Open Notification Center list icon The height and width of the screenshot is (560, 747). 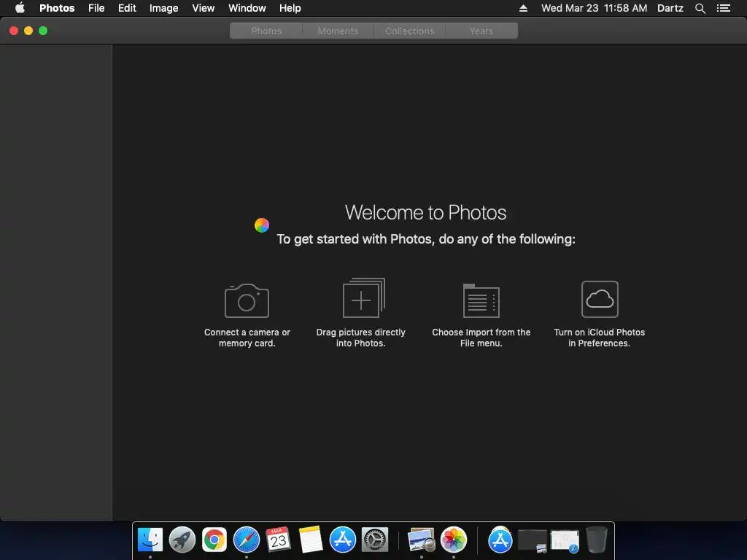(x=724, y=8)
